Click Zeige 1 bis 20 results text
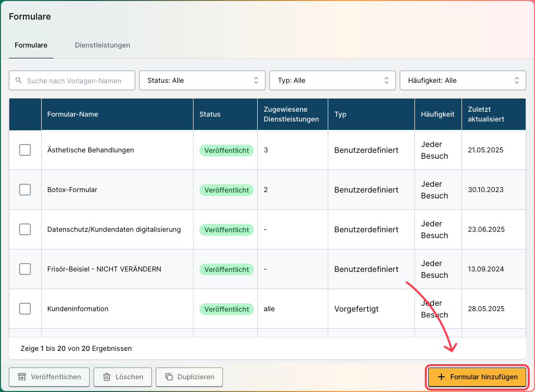The height and width of the screenshot is (392, 535). coord(76,348)
